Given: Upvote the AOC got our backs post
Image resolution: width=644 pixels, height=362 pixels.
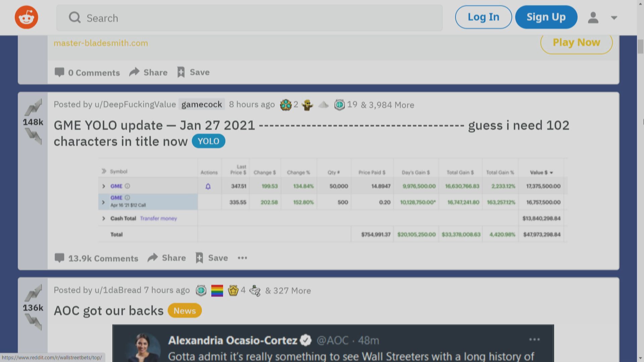Looking at the screenshot, I should 33,293.
